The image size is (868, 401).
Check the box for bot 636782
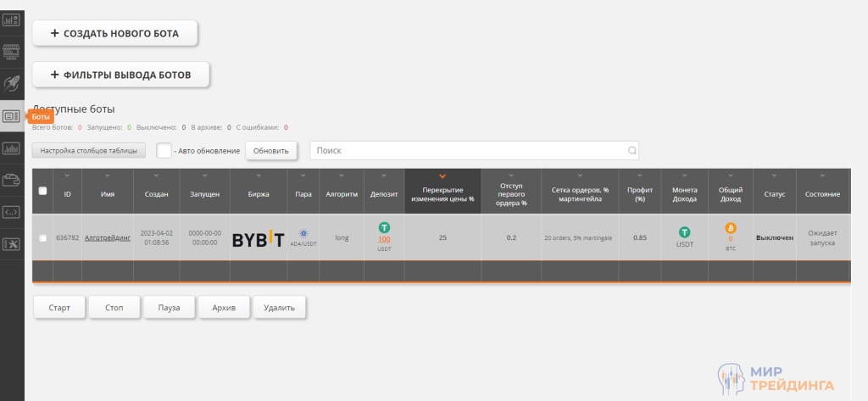coord(43,238)
